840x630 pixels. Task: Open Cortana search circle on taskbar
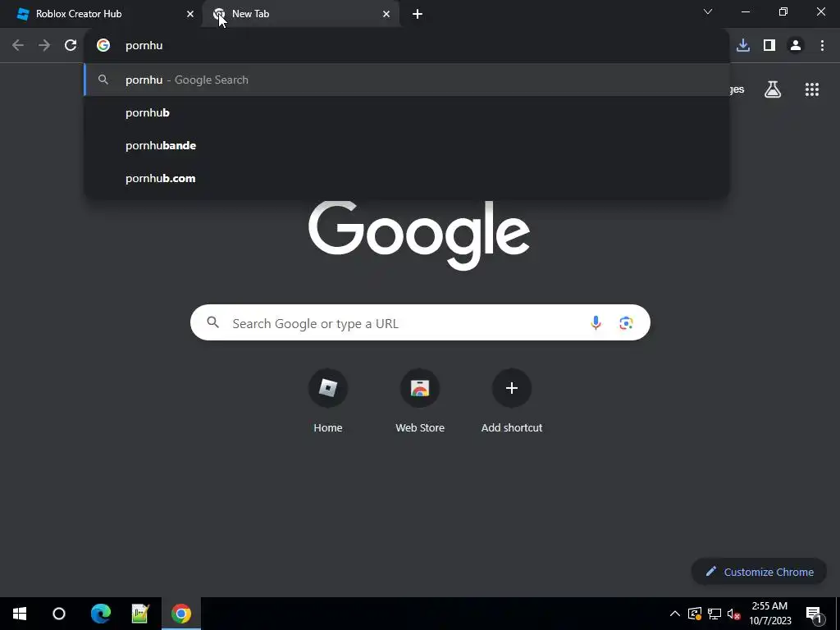(59, 614)
